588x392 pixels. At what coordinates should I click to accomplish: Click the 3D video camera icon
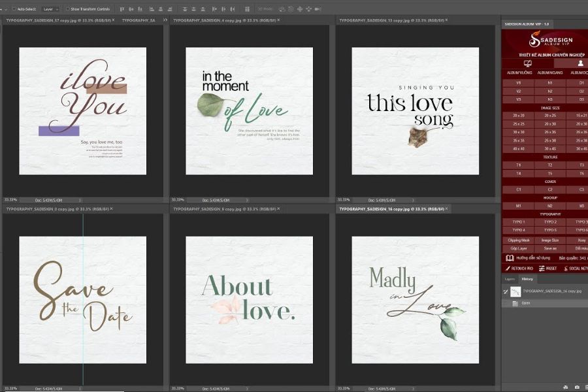click(x=318, y=9)
